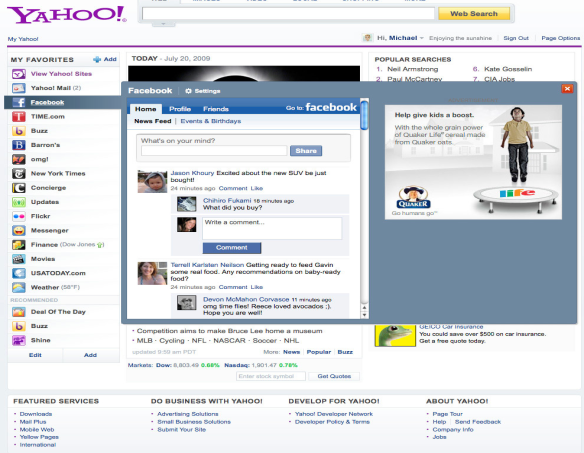Click Advertising Solutions link
This screenshot has height=453, width=584.
point(188,414)
